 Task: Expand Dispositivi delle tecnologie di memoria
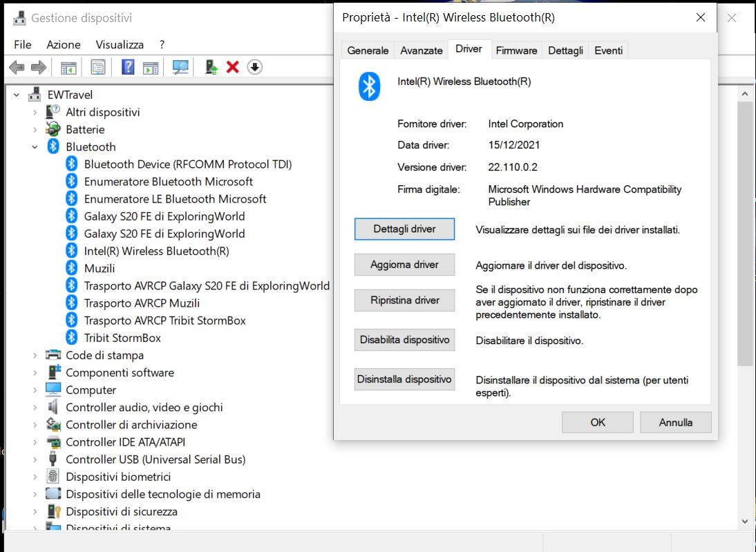(x=35, y=494)
